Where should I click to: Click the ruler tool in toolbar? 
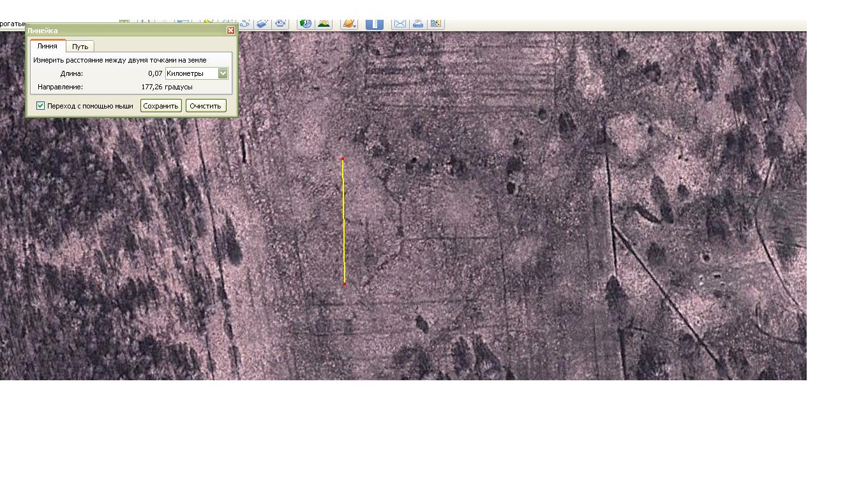(x=375, y=24)
